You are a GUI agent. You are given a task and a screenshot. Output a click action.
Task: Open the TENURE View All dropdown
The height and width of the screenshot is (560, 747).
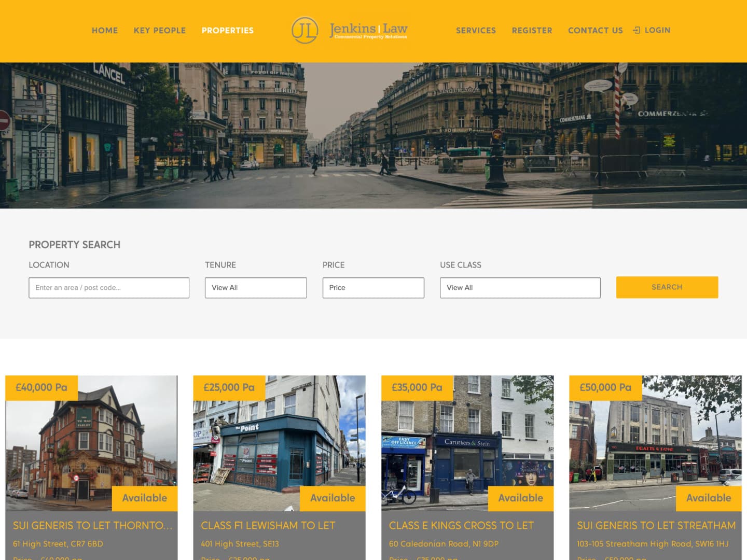pos(256,287)
